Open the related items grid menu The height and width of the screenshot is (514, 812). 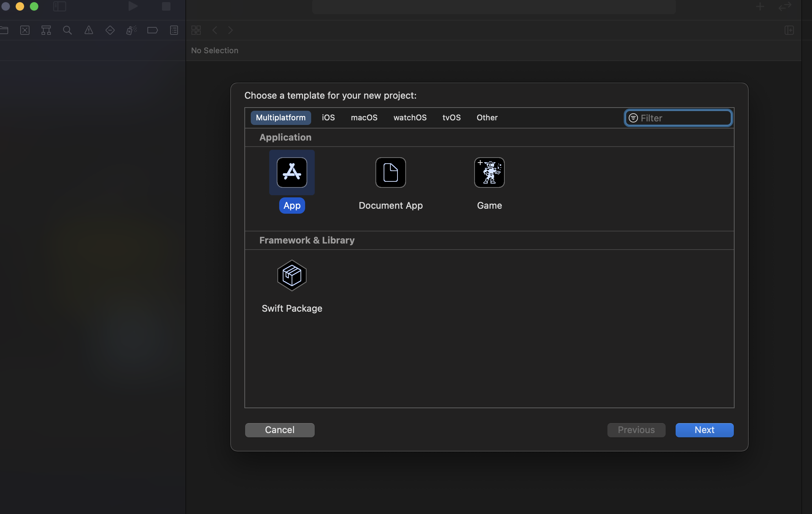(x=196, y=31)
